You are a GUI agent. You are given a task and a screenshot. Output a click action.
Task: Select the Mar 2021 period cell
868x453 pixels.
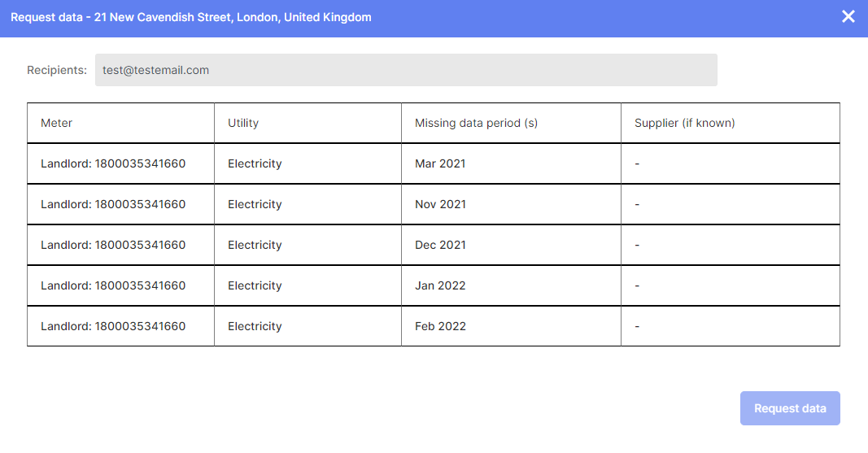coord(440,163)
